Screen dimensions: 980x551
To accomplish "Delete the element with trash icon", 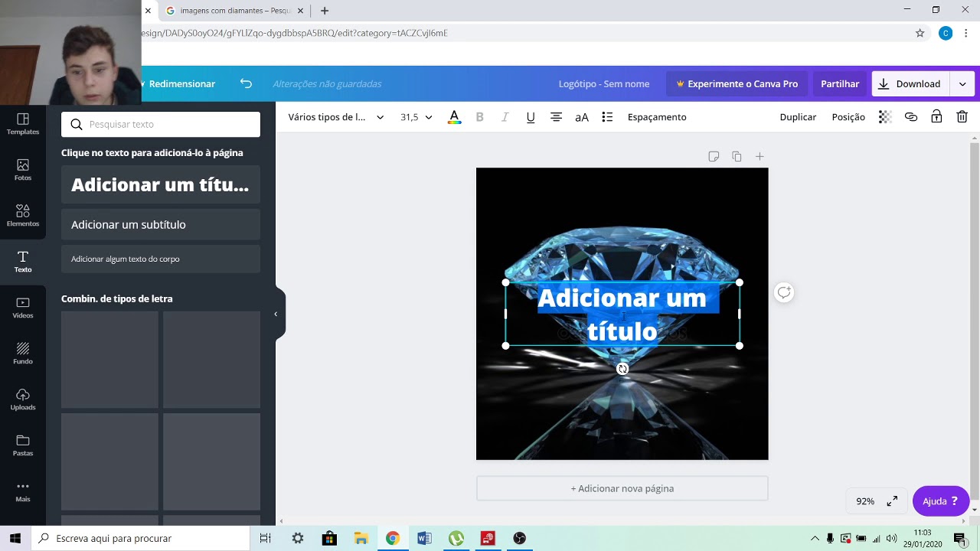I will point(962,117).
